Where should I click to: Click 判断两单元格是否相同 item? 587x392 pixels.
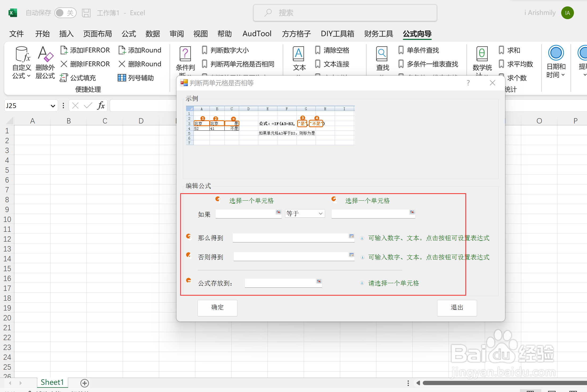pos(238,64)
